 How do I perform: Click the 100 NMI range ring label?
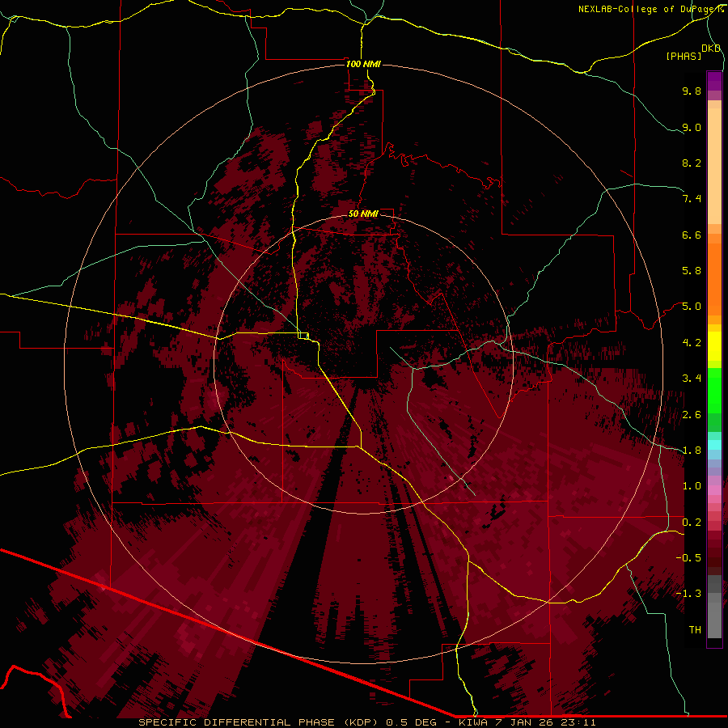pyautogui.click(x=363, y=64)
